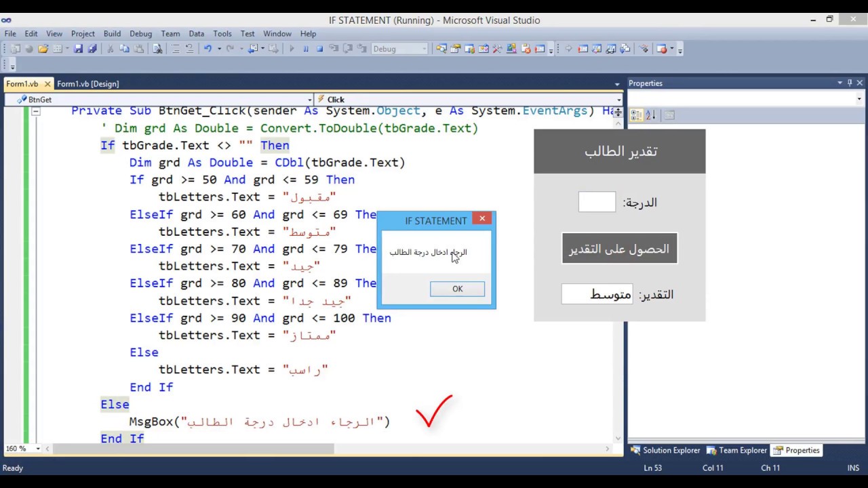
Task: Click the الحصول على التقدير button
Action: pyautogui.click(x=619, y=249)
